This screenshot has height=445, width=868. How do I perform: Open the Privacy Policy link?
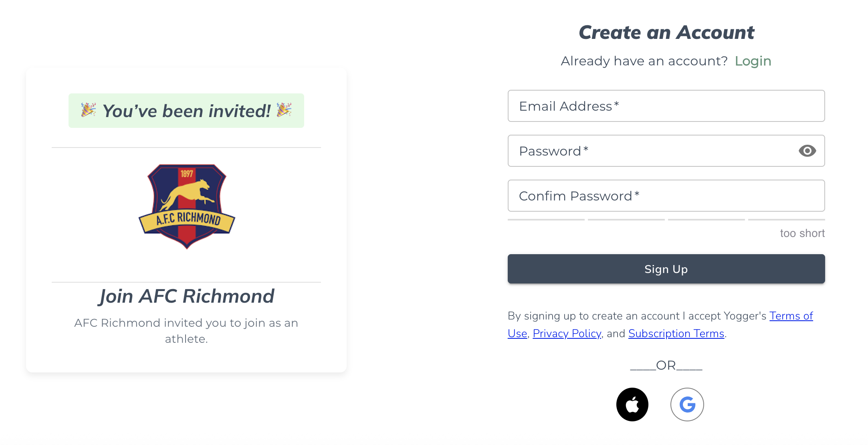[x=567, y=334]
